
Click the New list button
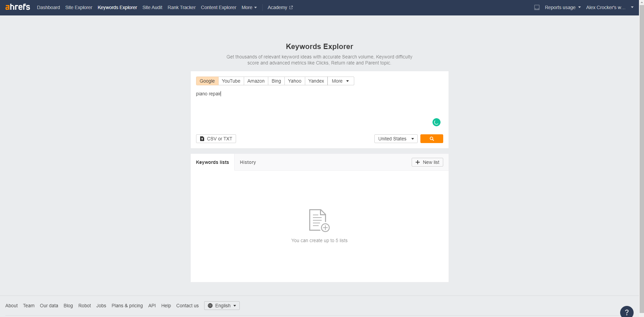(x=427, y=162)
